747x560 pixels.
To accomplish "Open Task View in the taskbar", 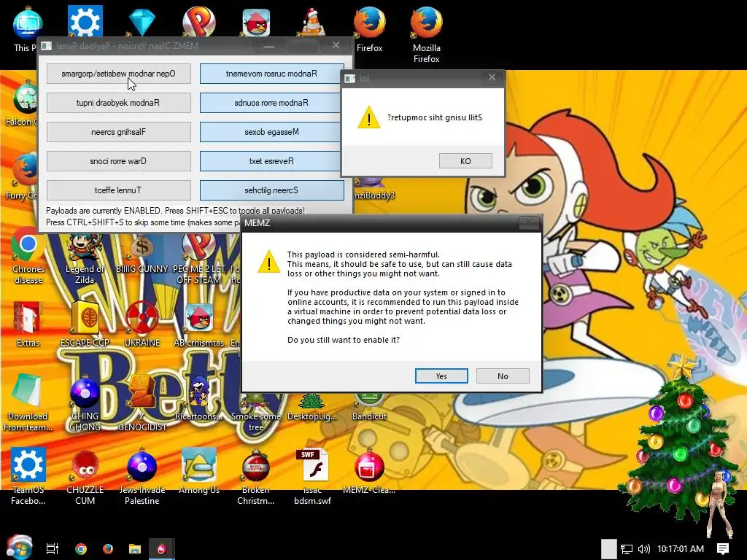I will pos(53,548).
